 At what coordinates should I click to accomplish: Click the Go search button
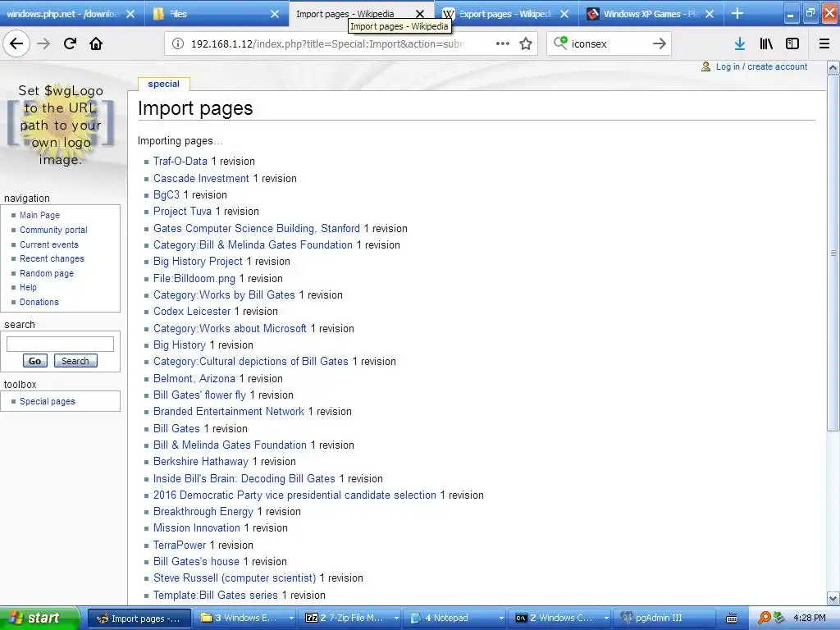click(34, 361)
